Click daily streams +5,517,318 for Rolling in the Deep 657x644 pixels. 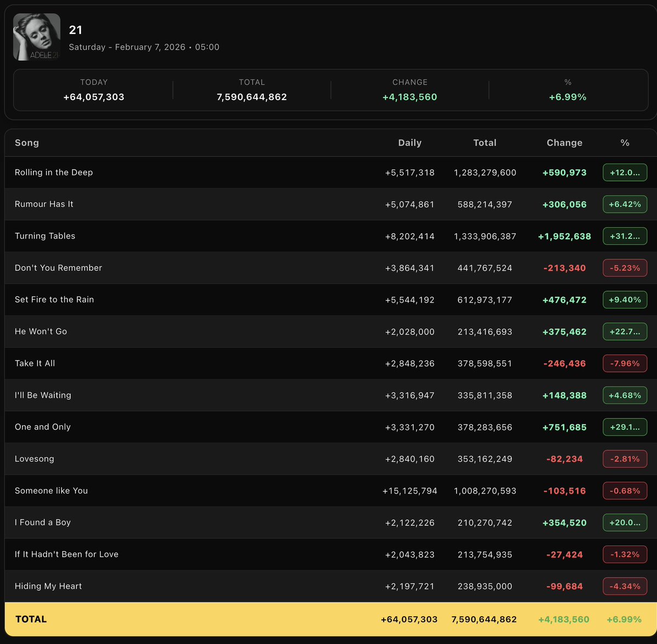point(410,172)
